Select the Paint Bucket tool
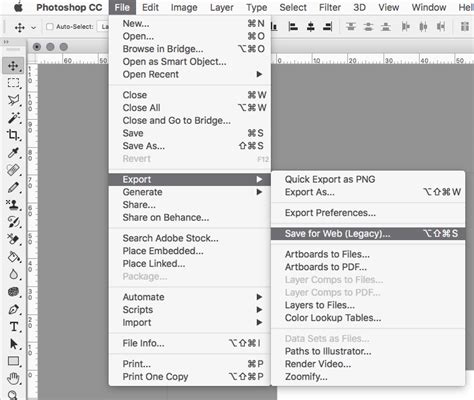Image resolution: width=474 pixels, height=400 pixels. (x=13, y=257)
